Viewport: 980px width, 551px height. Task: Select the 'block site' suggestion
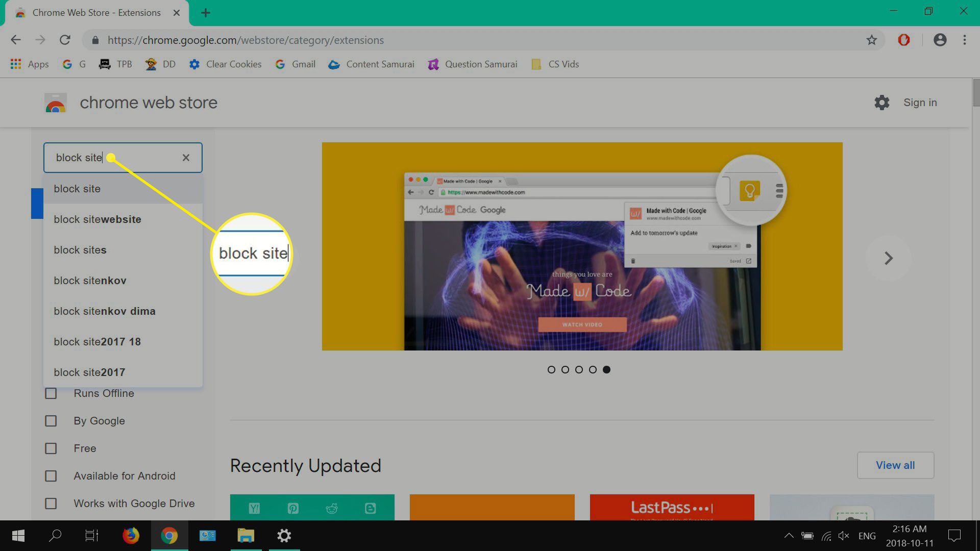123,189
